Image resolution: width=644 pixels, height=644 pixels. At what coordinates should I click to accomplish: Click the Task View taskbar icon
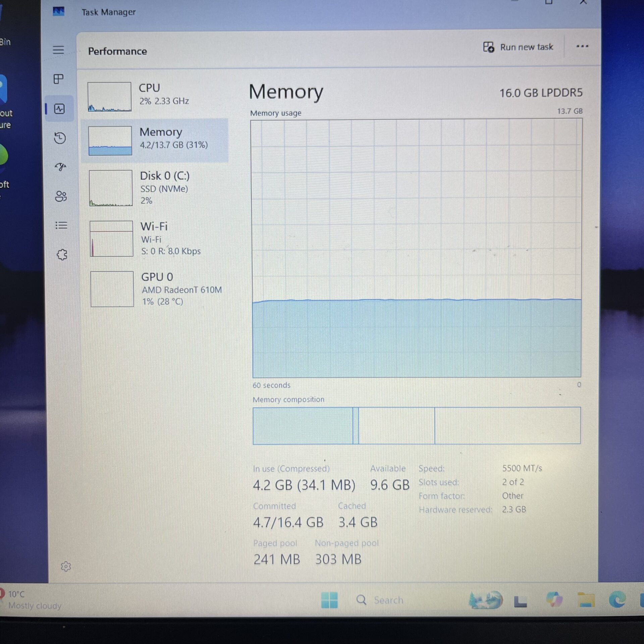520,601
